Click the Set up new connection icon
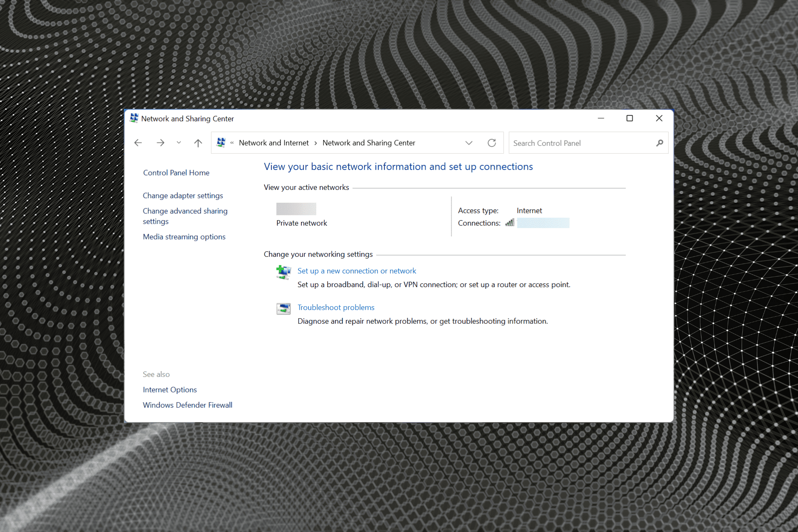The height and width of the screenshot is (532, 798). point(284,271)
